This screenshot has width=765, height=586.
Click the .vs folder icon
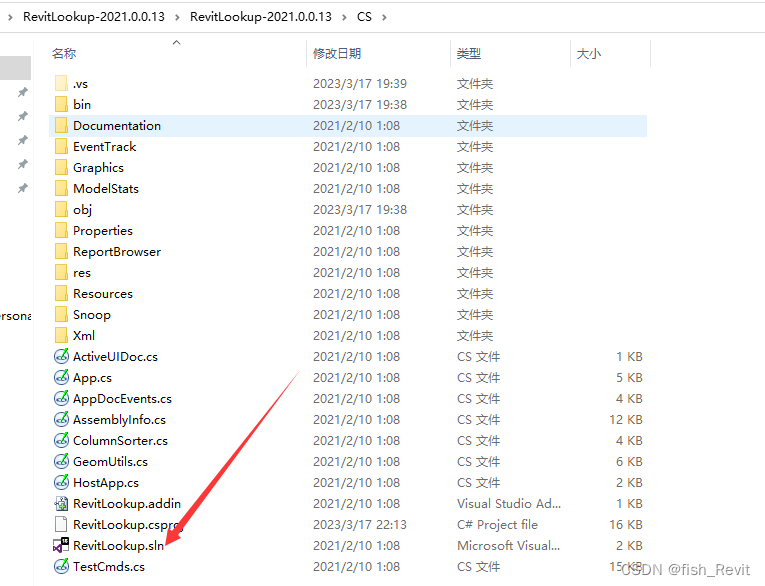61,83
